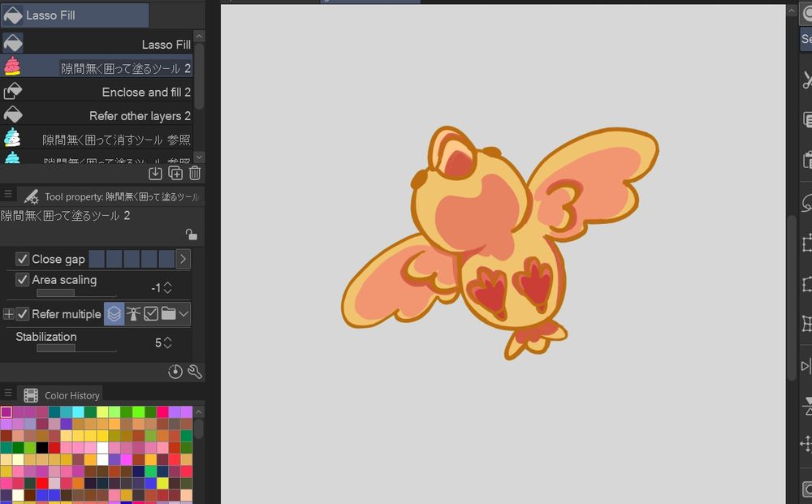Select the Refer other layers 2 sub tool

point(97,115)
